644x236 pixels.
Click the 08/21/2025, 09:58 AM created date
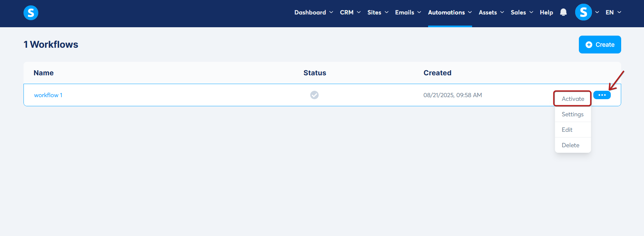click(x=453, y=95)
